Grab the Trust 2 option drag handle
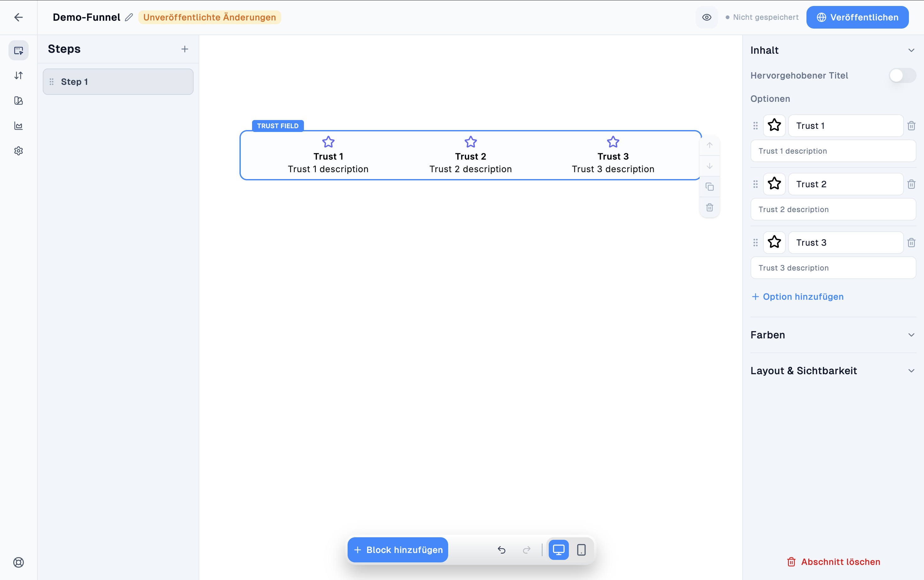Screen dimensions: 924x580 (x=755, y=184)
